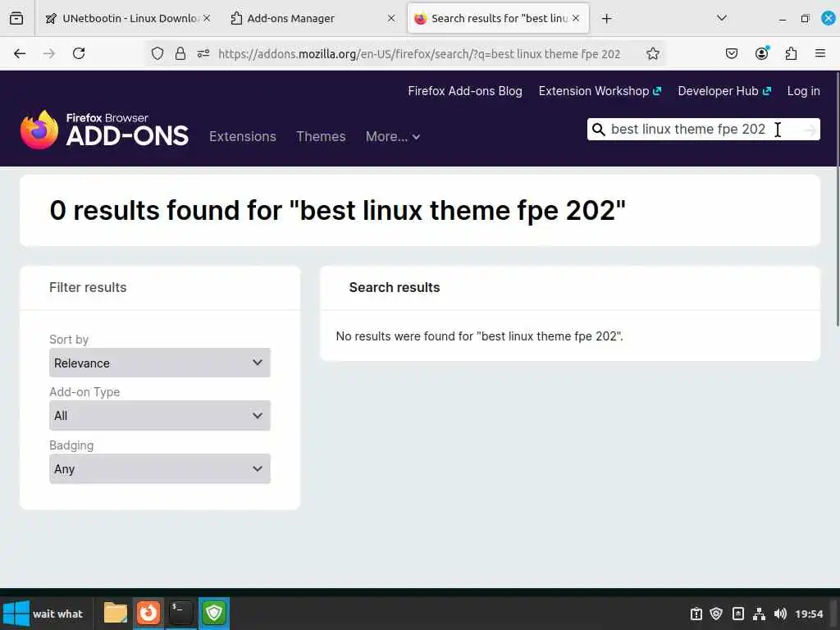Open the Sort by Relevance dropdown

(160, 363)
